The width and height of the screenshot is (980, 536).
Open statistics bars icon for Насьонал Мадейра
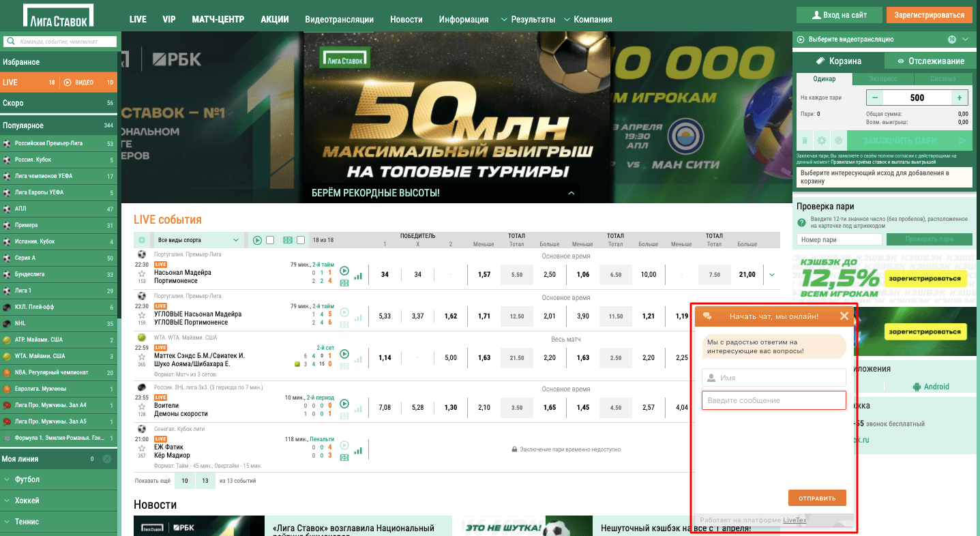click(x=358, y=276)
